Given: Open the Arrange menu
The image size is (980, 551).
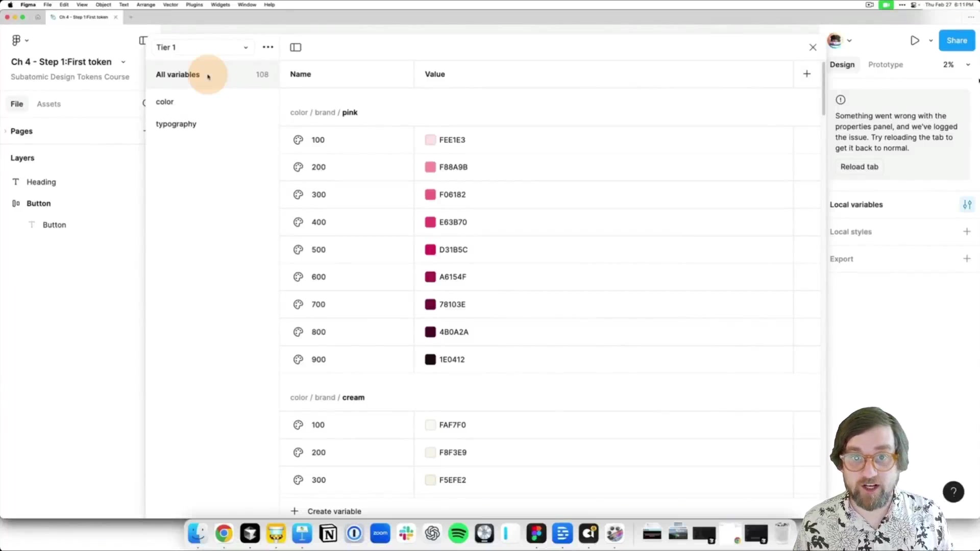Looking at the screenshot, I should (x=145, y=5).
